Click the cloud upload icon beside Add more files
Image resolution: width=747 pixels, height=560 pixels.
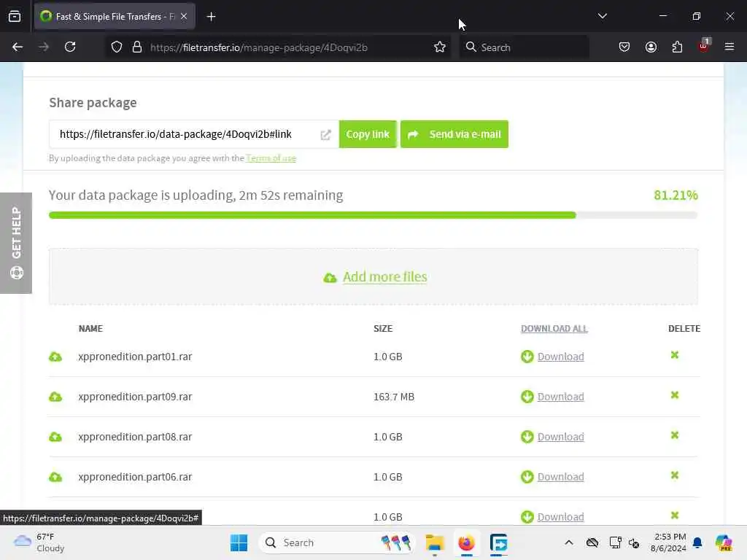(330, 278)
